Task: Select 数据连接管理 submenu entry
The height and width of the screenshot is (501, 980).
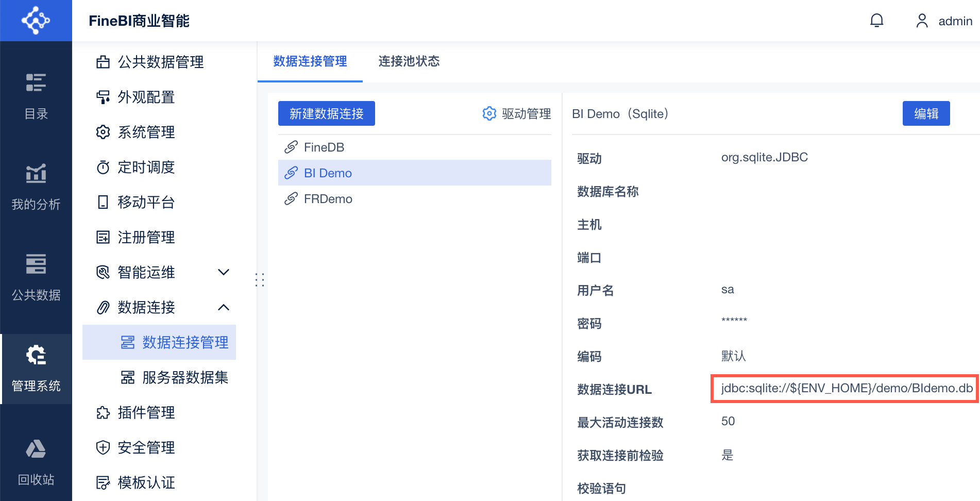Action: point(159,342)
